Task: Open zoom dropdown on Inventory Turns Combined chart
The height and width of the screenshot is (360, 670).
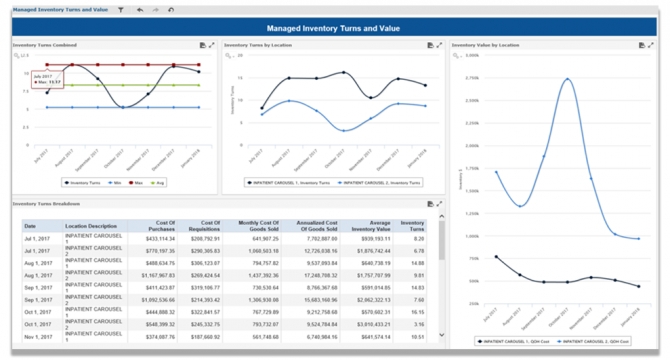Action: 17,56
